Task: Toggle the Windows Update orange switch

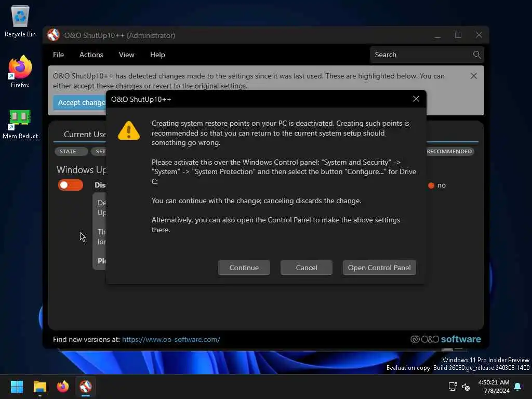Action: (71, 185)
